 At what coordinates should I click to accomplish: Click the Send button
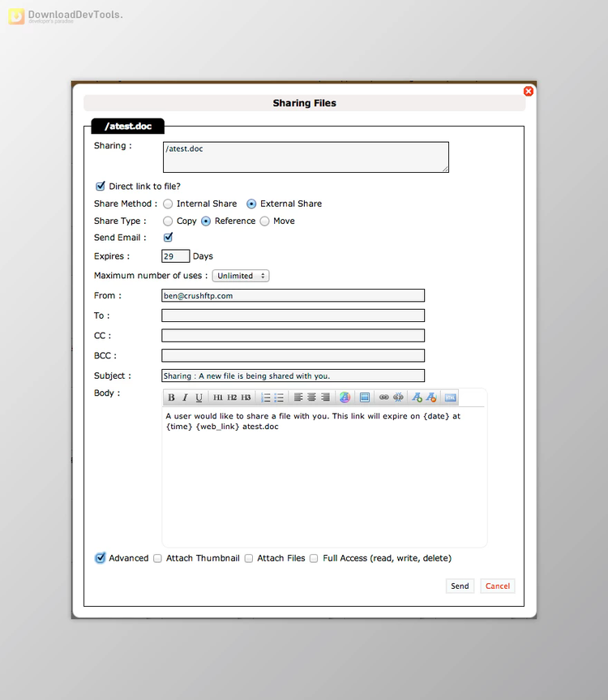[x=460, y=586]
